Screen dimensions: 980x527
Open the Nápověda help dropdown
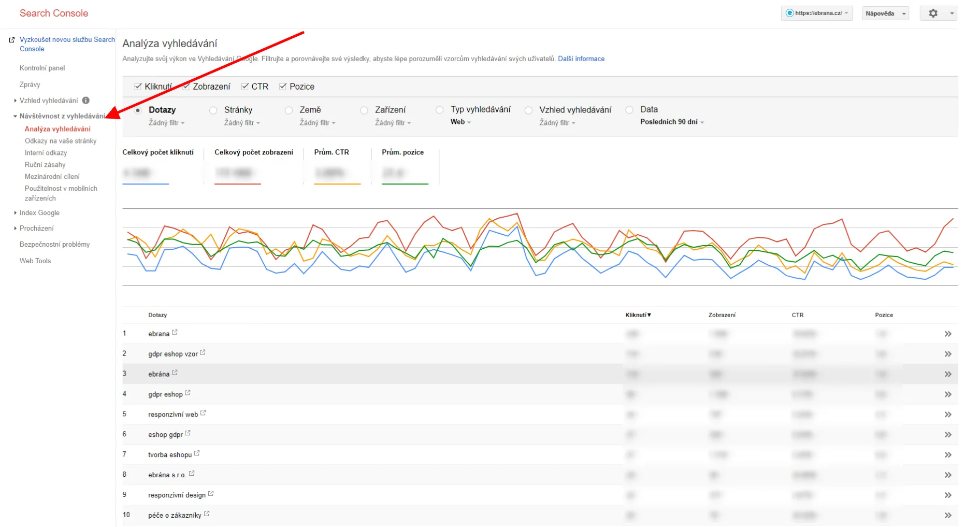point(885,13)
